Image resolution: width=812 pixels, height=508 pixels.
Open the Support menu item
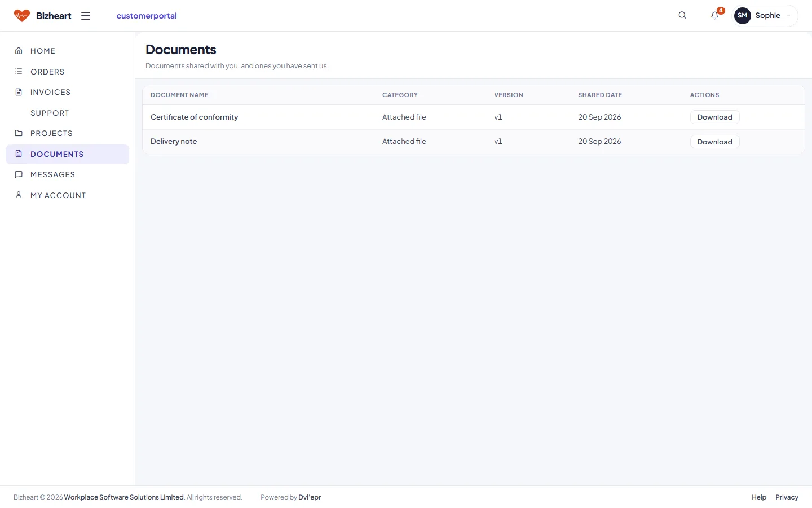67,113
